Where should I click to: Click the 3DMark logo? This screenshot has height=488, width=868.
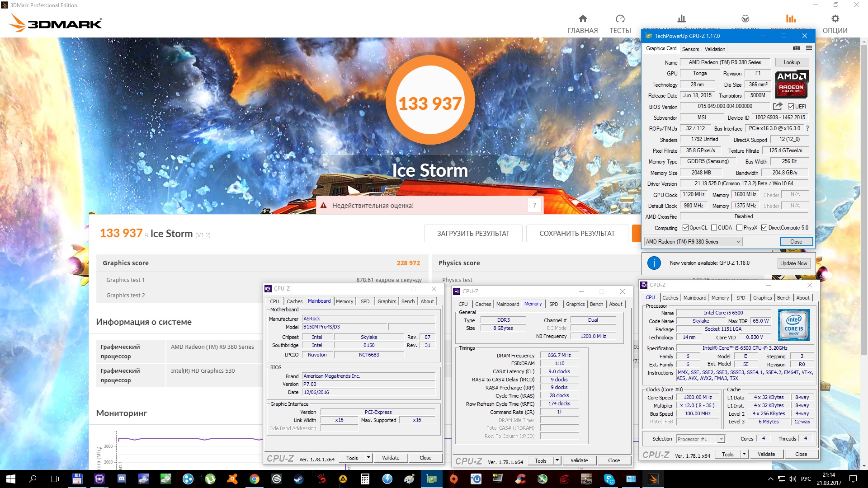[56, 23]
